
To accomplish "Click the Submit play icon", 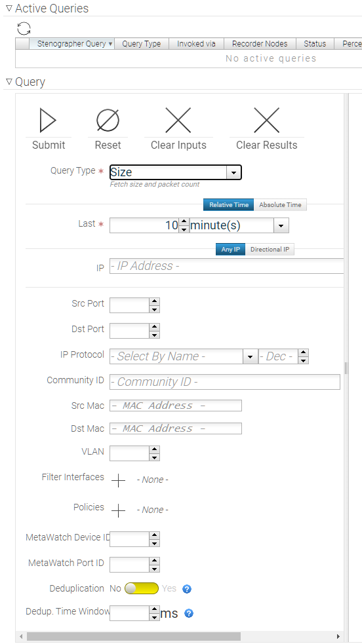I will (x=48, y=120).
